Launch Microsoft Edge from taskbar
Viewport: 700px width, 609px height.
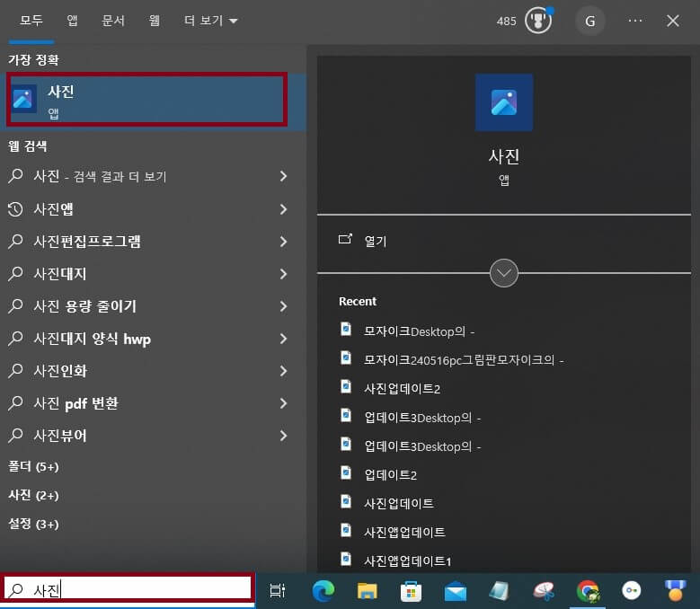pyautogui.click(x=323, y=591)
